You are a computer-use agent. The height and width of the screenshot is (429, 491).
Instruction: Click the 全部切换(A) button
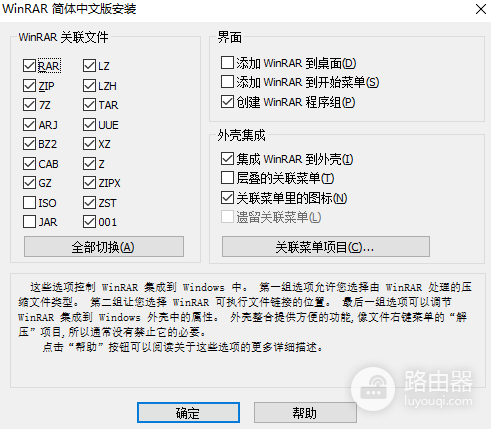point(104,247)
